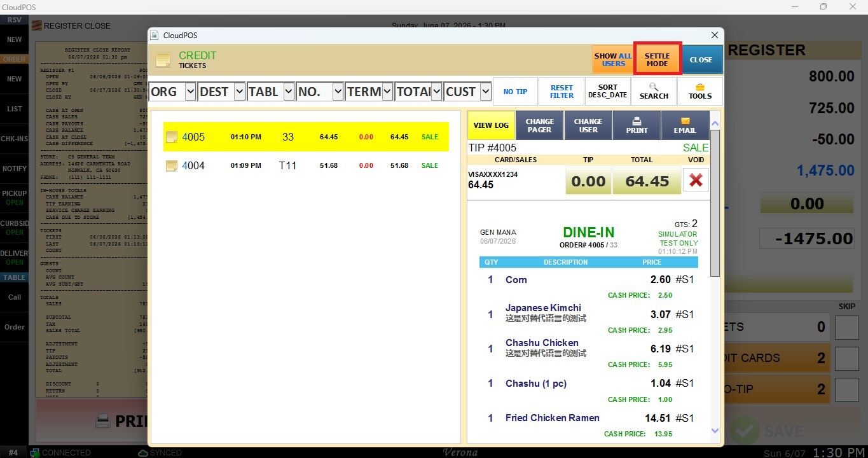Click the CloudPOS dialog document icon
Image resolution: width=868 pixels, height=458 pixels.
[x=155, y=36]
